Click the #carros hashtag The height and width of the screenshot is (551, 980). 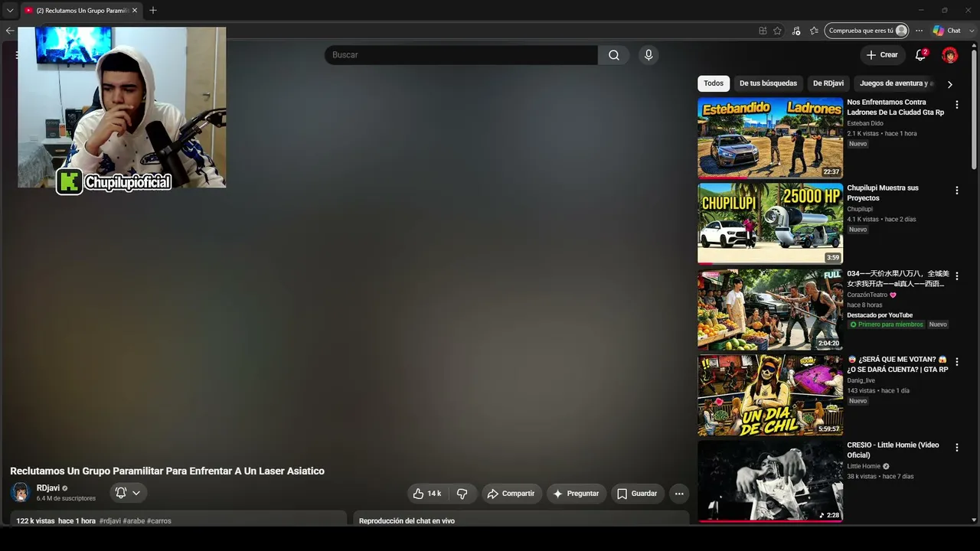pyautogui.click(x=159, y=521)
